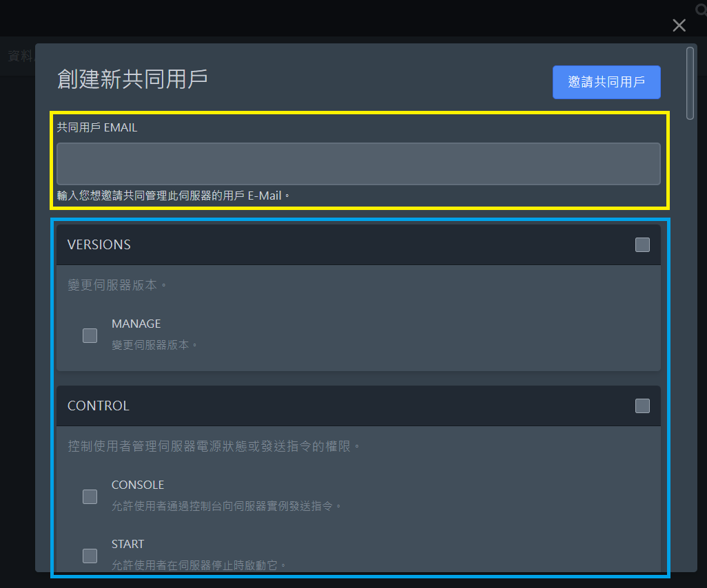This screenshot has height=588, width=707.
Task: Check the VERSIONS master permission checkbox
Action: 642,244
